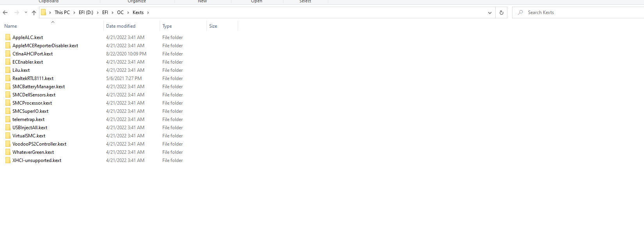Navigate to EFI (D:) breadcrumb
644x235 pixels.
86,12
